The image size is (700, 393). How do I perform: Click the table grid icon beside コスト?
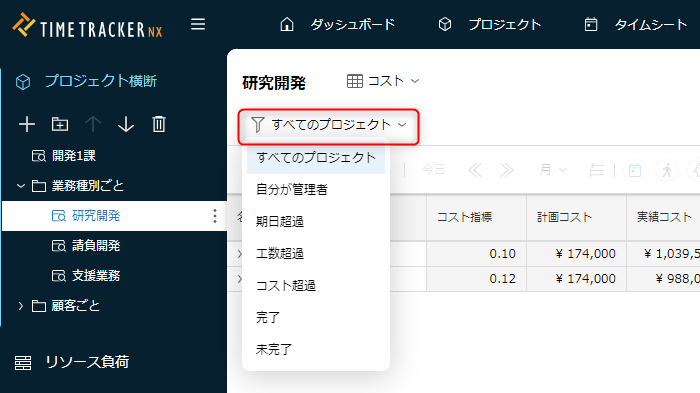[355, 81]
